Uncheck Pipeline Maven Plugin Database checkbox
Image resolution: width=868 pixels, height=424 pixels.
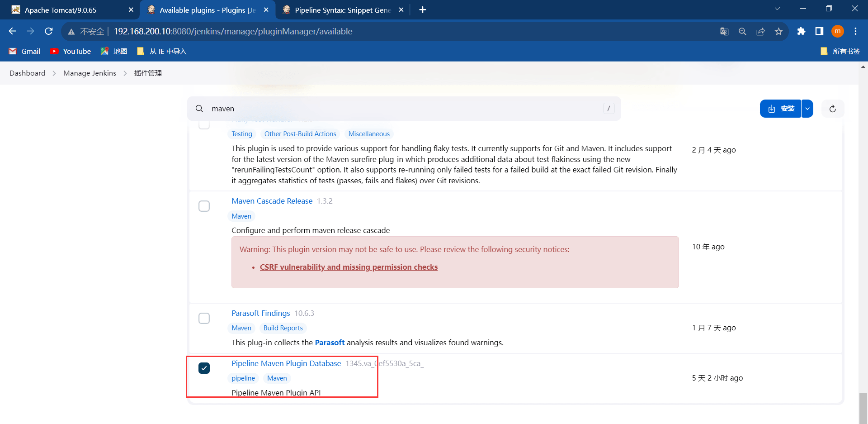point(204,368)
